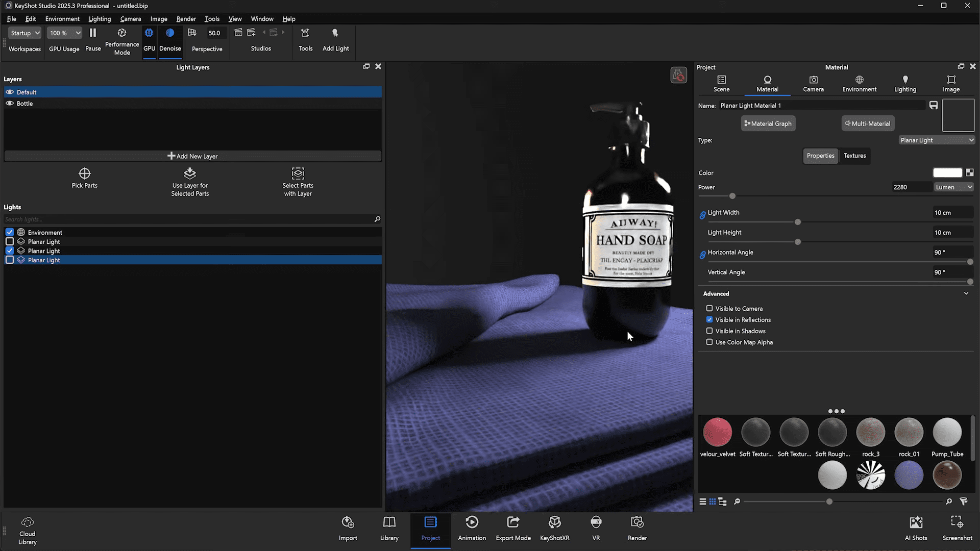Image resolution: width=980 pixels, height=551 pixels.
Task: Click the KeyShotXR icon
Action: [554, 522]
